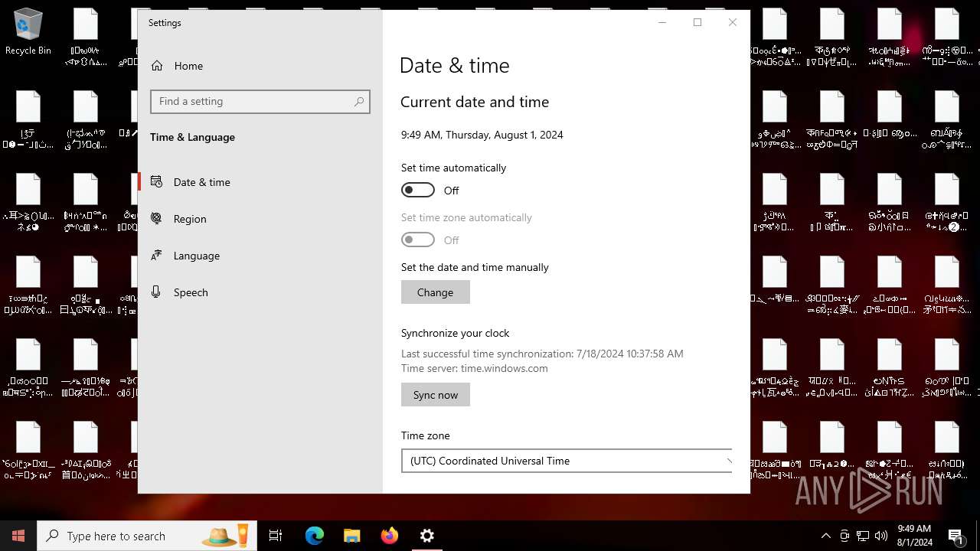Close the Settings window
Image resolution: width=980 pixels, height=551 pixels.
pyautogui.click(x=733, y=22)
